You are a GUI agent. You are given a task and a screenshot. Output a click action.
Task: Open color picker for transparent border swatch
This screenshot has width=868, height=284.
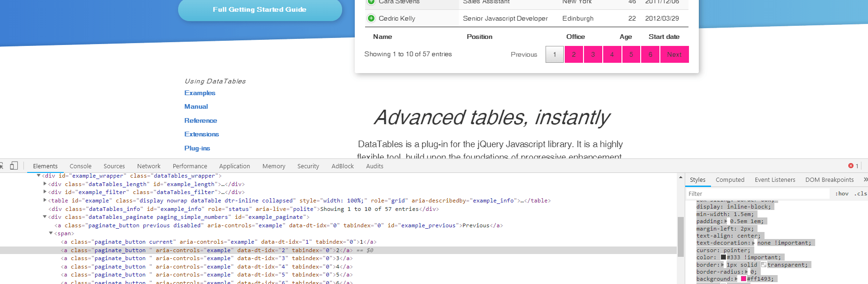coord(763,265)
